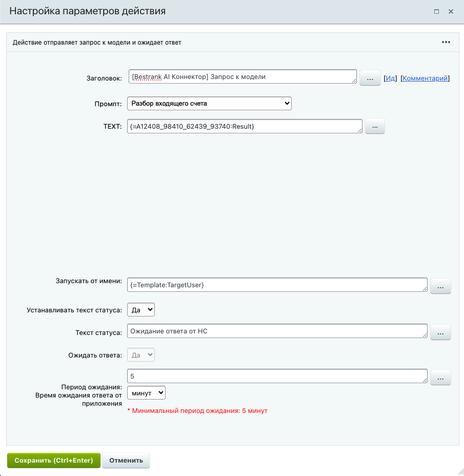Open value picker for Текст статуса field

coord(440,332)
